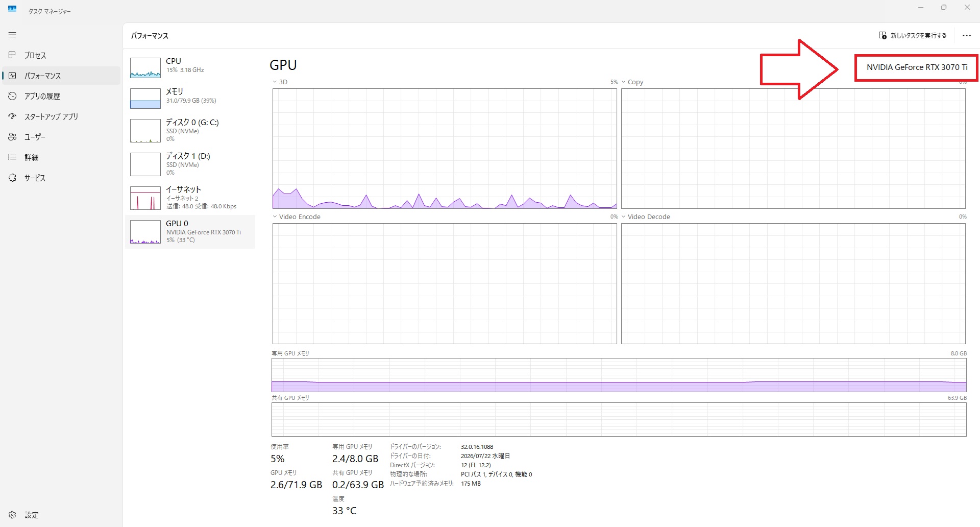Open the Video Encode graph dropdown
Image resolution: width=980 pixels, height=527 pixels.
pyautogui.click(x=296, y=217)
